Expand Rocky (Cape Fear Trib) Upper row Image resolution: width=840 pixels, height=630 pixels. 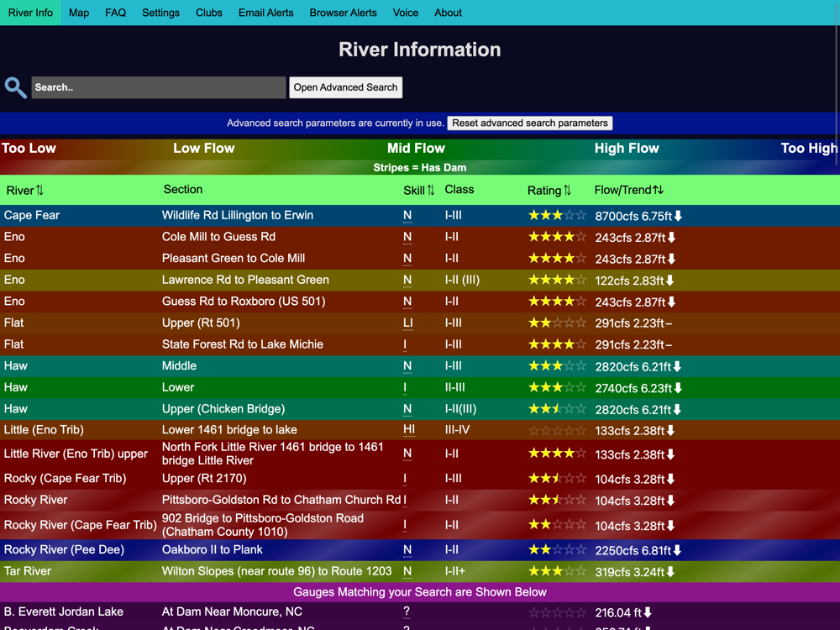pos(420,479)
